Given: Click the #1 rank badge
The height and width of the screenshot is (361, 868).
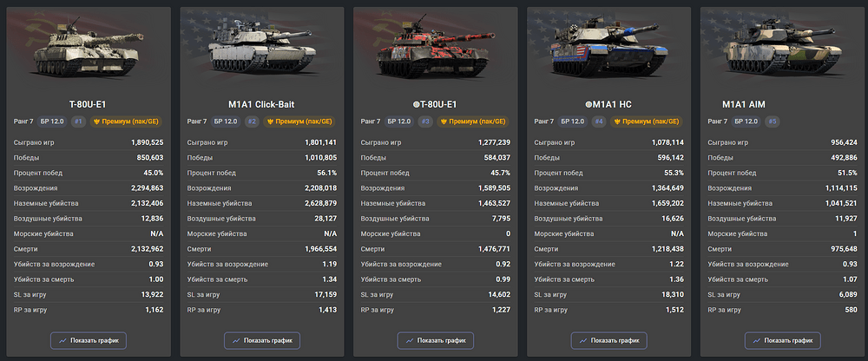Looking at the screenshot, I should (79, 121).
